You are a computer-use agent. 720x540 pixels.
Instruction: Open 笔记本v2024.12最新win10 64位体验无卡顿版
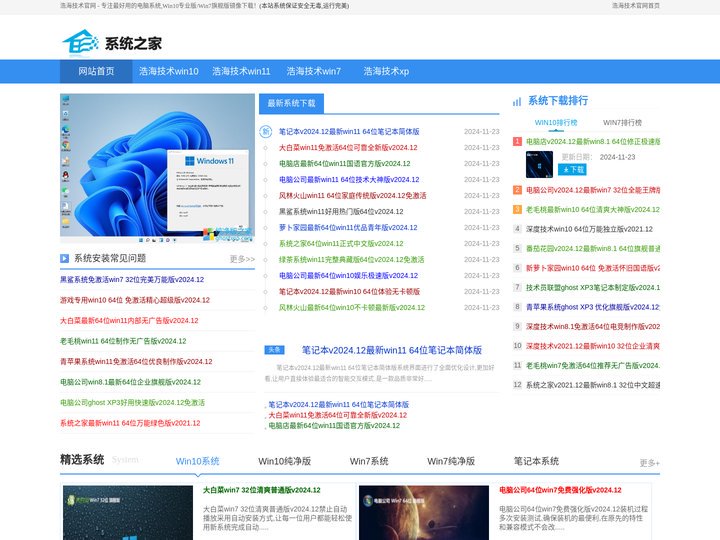[349, 292]
